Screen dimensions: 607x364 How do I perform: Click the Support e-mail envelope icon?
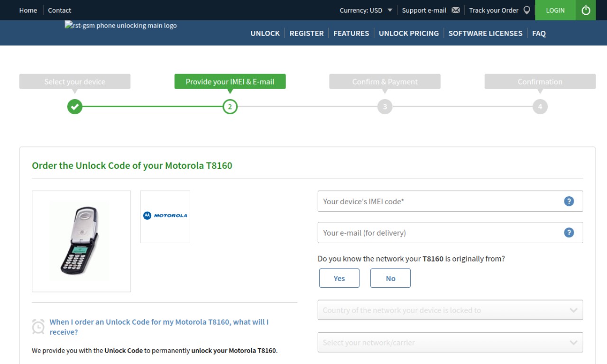coord(456,10)
